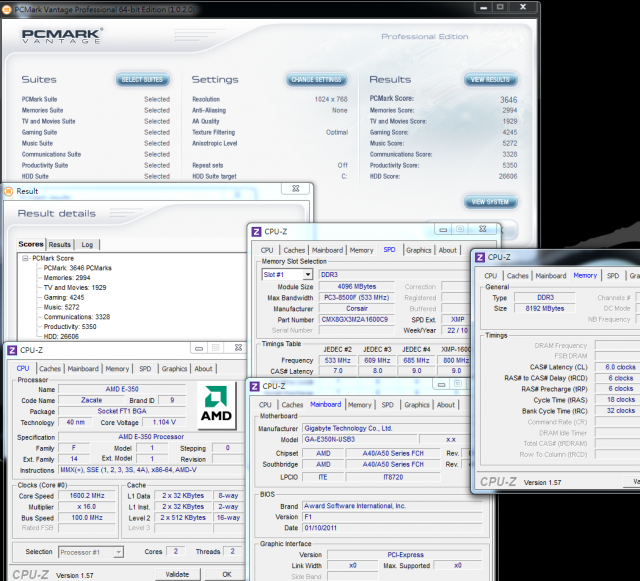Viewport: 640px width, 581px height.
Task: Click the CPU-Z icon in the SPD window title bar
Action: [256, 232]
